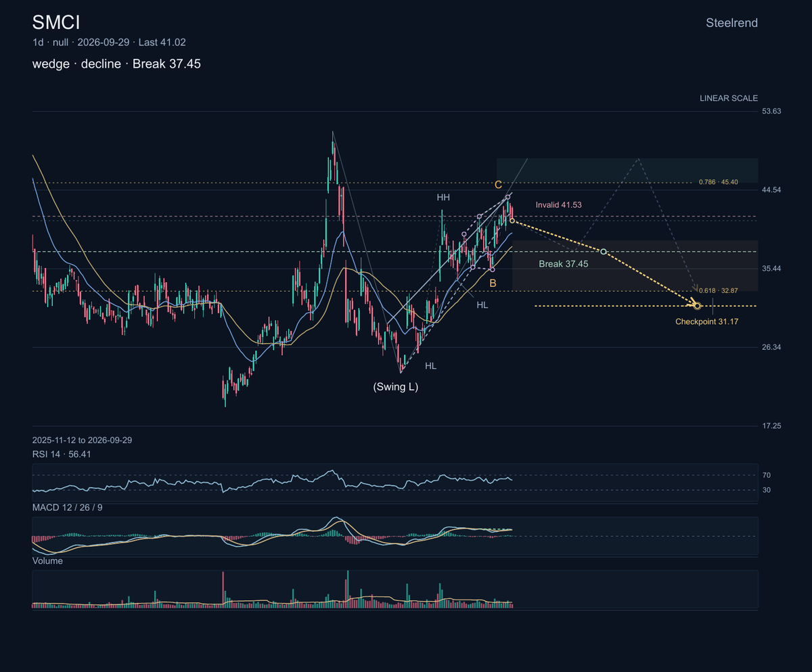Click the 'MACD 12 / 26 / 9' indicator title
Viewport: 812px width, 672px height.
[x=68, y=507]
